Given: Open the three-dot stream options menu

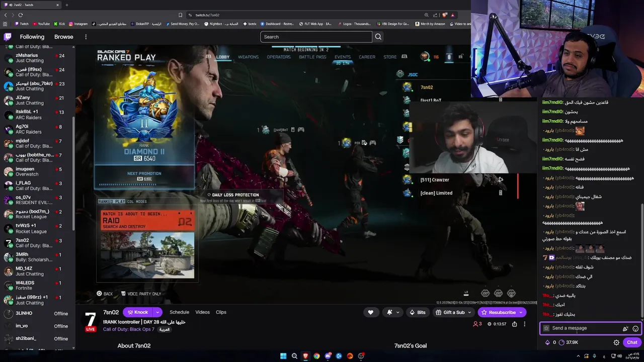Looking at the screenshot, I should click(524, 324).
